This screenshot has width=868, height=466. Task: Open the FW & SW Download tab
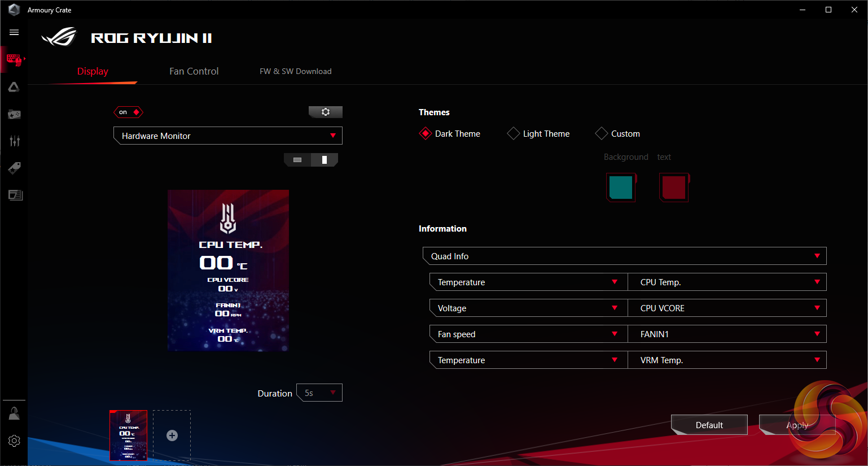click(296, 71)
